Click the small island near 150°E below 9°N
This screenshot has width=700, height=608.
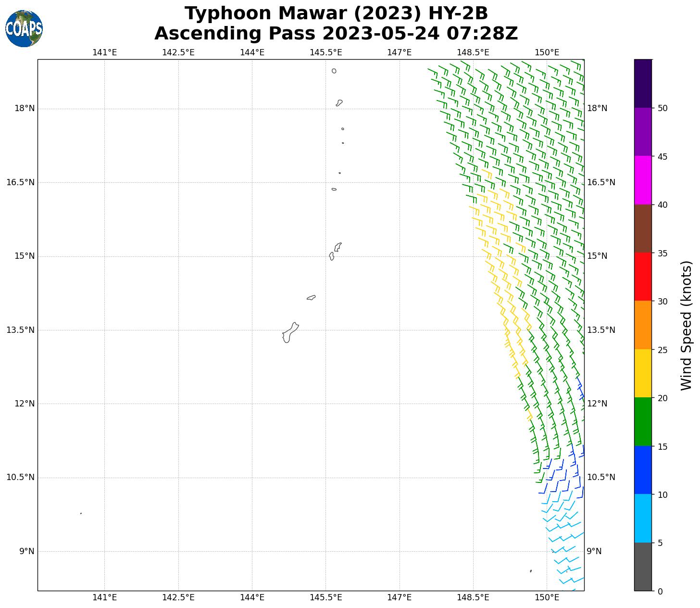point(531,571)
